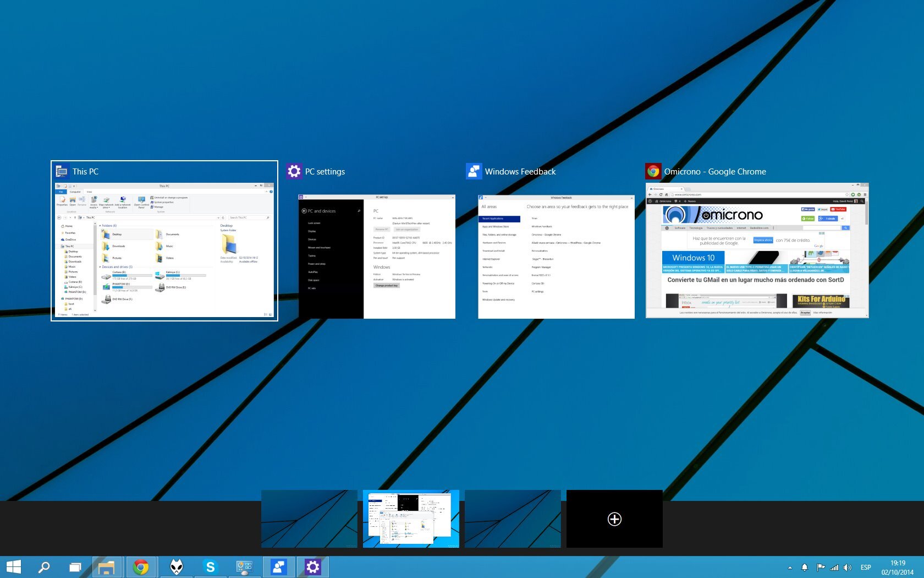The height and width of the screenshot is (578, 924).
Task: Open PC Settings via the purple gear icon
Action: pyautogui.click(x=312, y=566)
